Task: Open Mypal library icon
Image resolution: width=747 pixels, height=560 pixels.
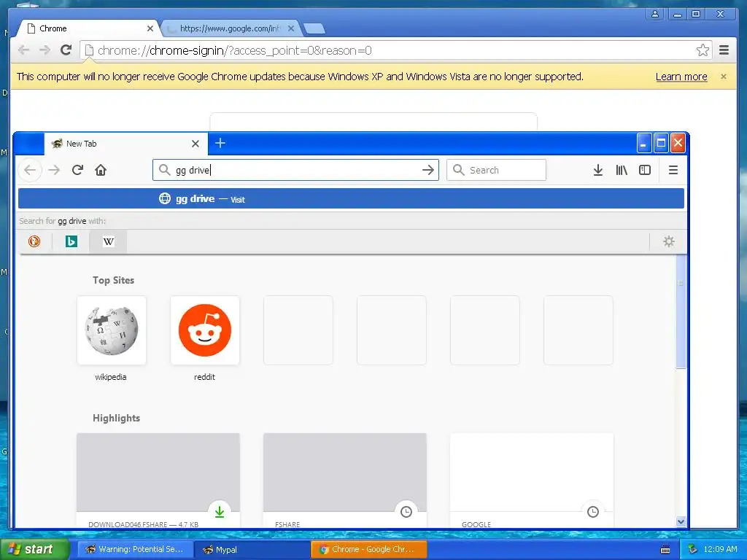Action: click(x=622, y=170)
